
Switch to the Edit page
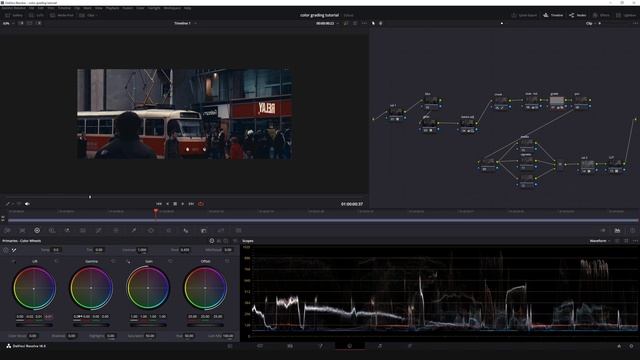tap(290, 346)
